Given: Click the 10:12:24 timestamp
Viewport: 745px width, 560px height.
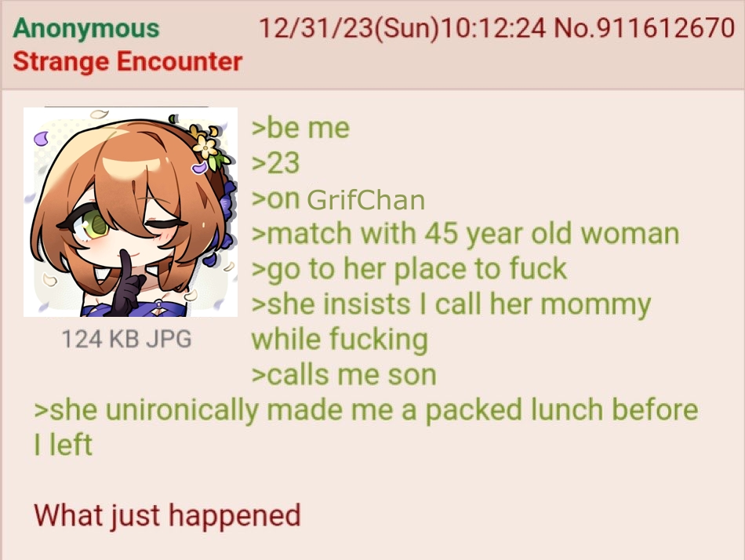Looking at the screenshot, I should [x=493, y=27].
